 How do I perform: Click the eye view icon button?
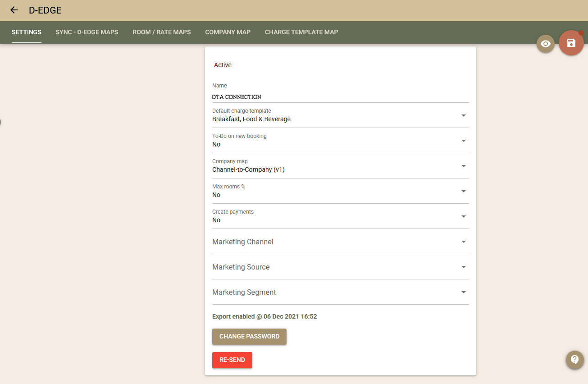546,44
